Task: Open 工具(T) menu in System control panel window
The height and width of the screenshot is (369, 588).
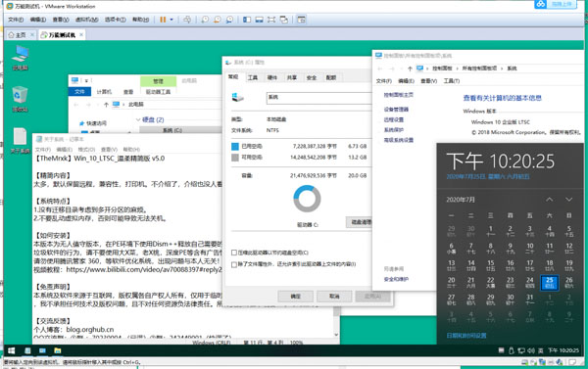Action: [x=452, y=81]
